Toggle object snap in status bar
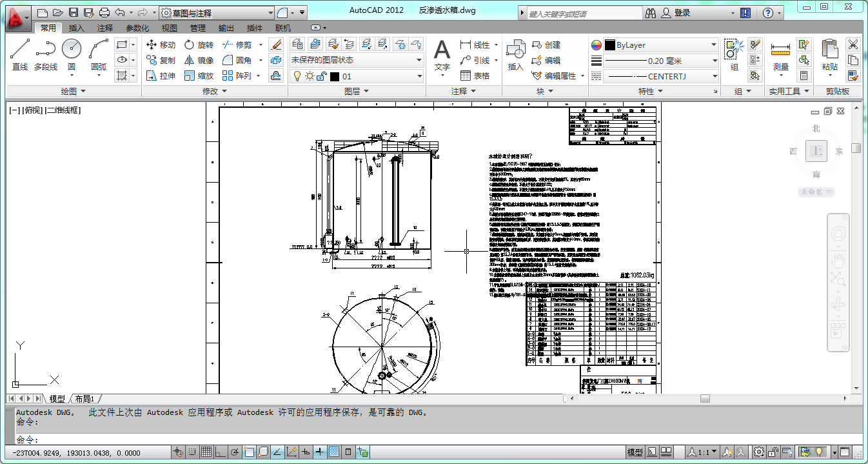The width and height of the screenshot is (868, 464). [249, 452]
